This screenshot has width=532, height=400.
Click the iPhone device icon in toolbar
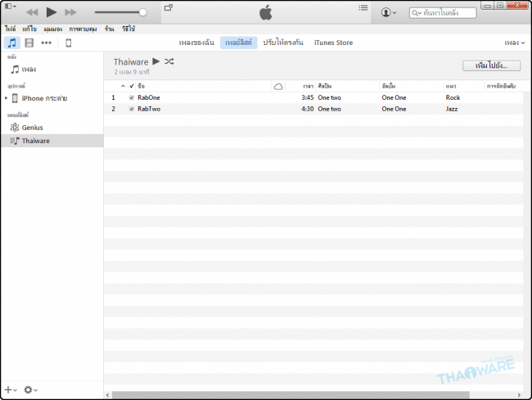tap(68, 43)
